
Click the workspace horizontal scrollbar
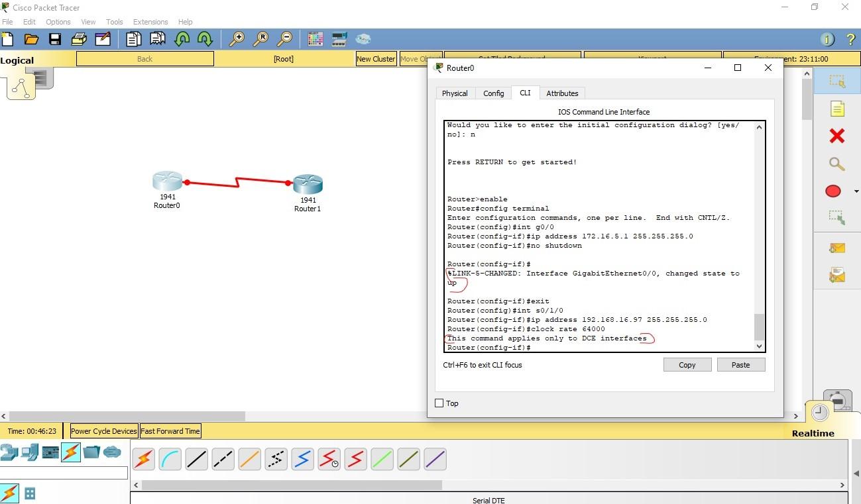point(126,417)
